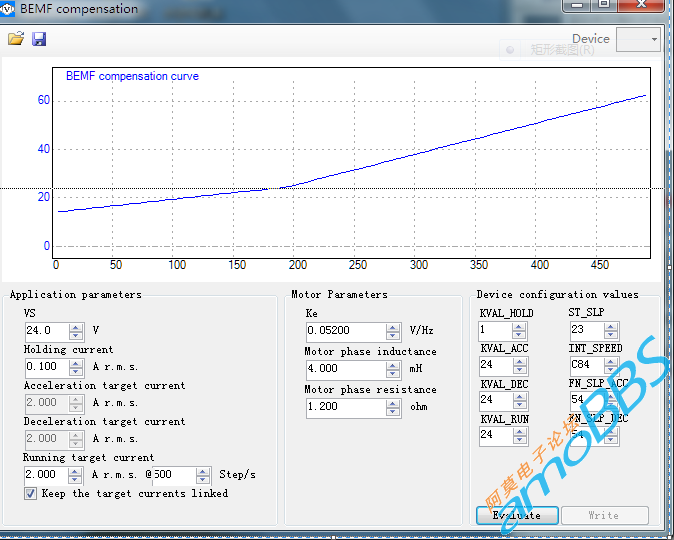The image size is (674, 540).
Task: Decrease Running target current with down arrow
Action: (75, 480)
